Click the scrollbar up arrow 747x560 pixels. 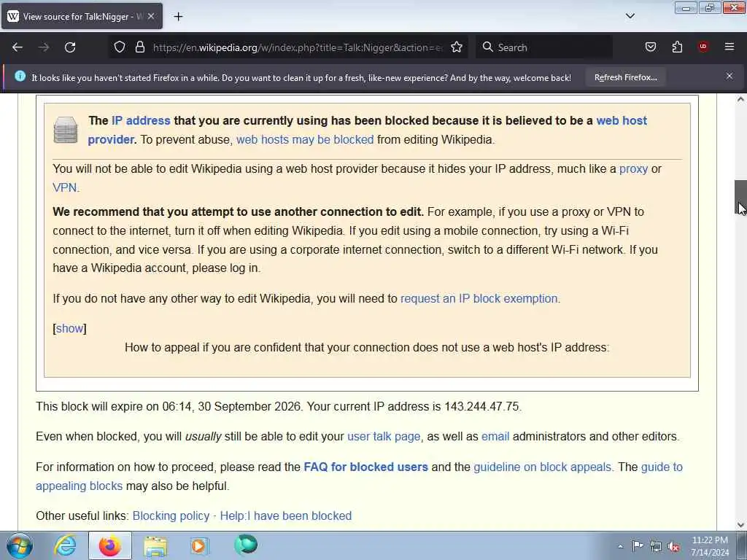740,99
